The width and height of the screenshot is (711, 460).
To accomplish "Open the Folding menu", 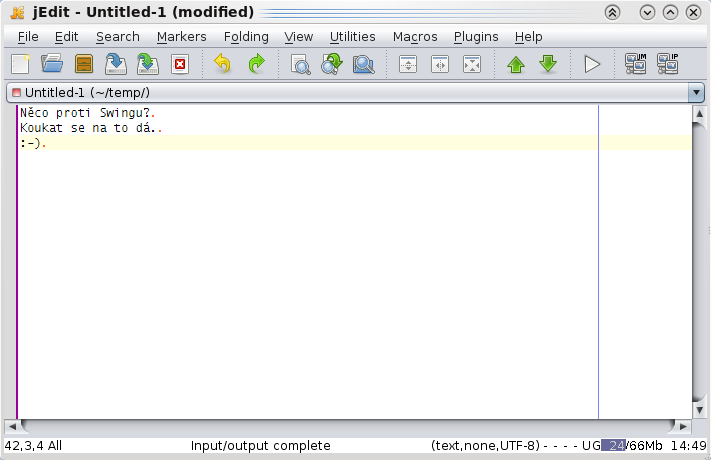I will point(246,36).
